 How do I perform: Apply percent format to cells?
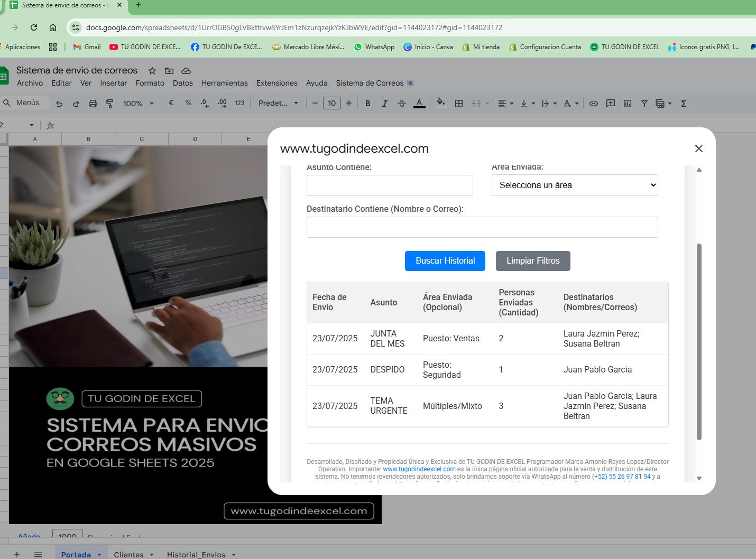(188, 103)
